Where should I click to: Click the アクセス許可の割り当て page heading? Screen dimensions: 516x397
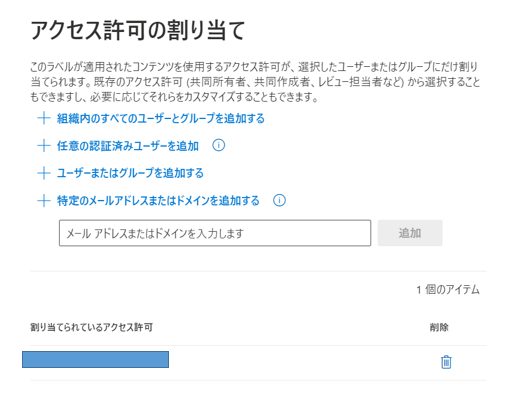138,30
